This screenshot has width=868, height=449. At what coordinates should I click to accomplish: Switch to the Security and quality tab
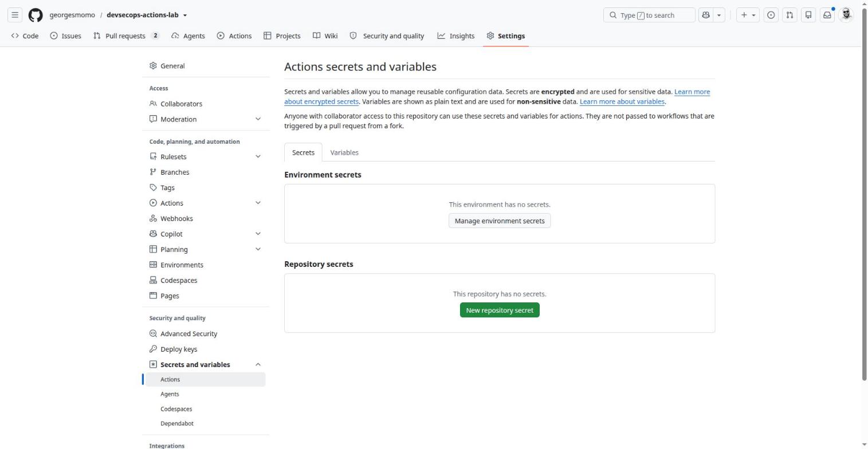(x=387, y=36)
